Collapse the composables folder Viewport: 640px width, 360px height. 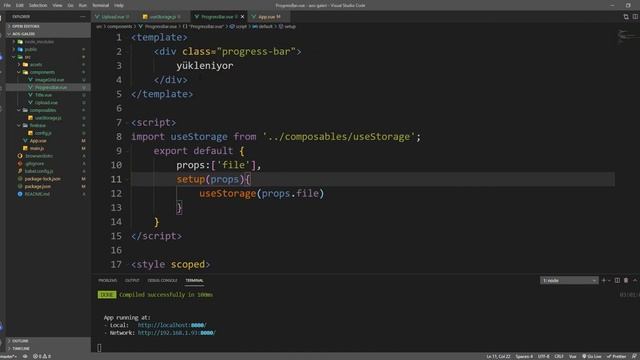click(42, 110)
